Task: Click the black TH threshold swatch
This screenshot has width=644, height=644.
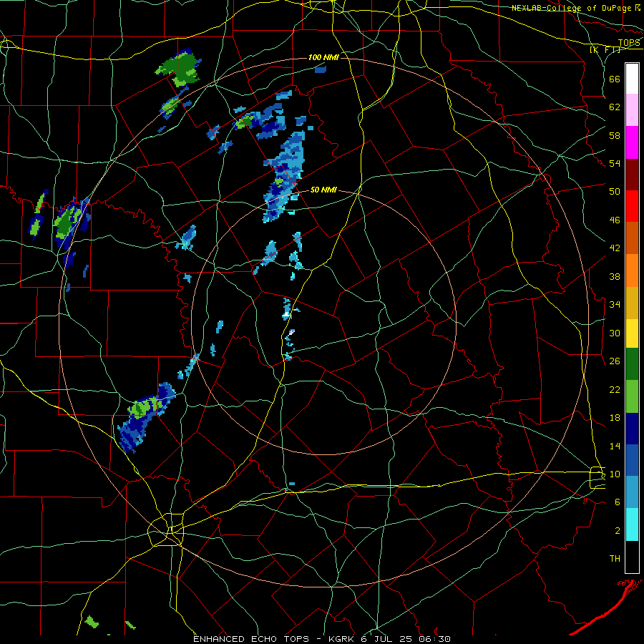Action: (x=632, y=557)
